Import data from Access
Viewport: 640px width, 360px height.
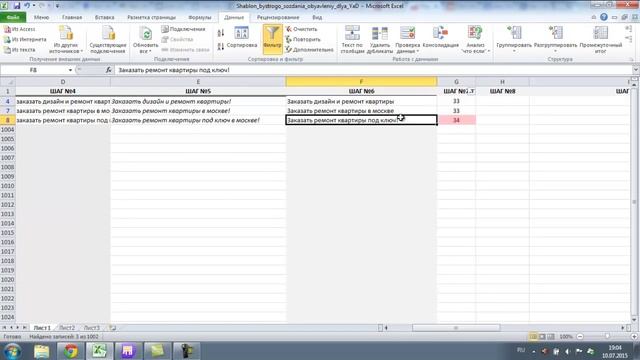pyautogui.click(x=20, y=29)
